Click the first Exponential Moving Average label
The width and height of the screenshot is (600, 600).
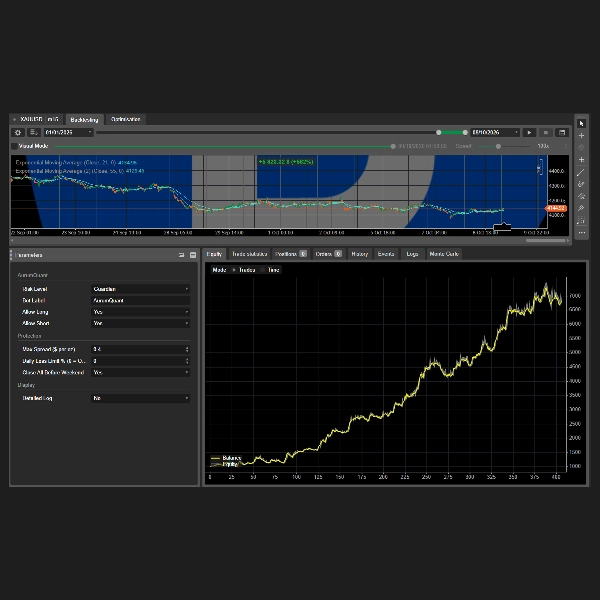tap(76, 163)
